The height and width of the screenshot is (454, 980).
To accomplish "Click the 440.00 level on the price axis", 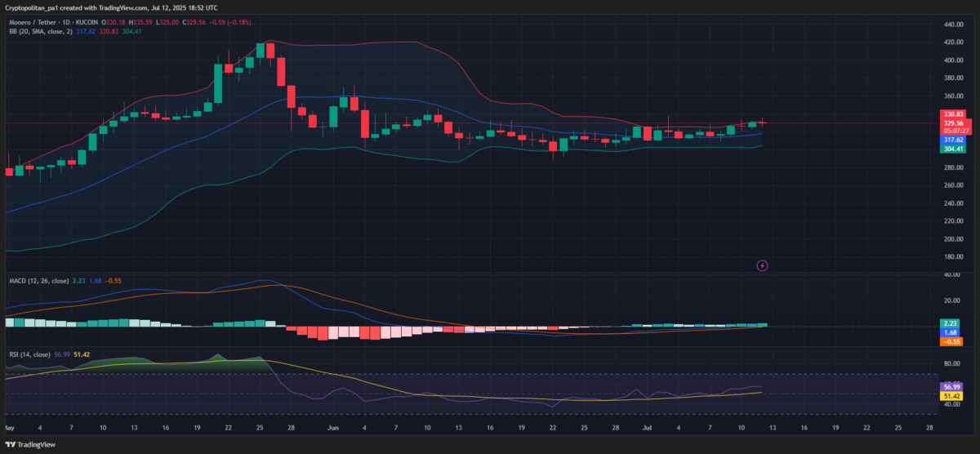I will coord(954,24).
